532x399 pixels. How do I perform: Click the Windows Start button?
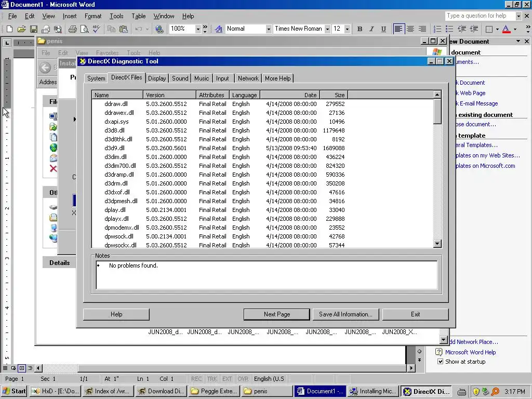tap(14, 391)
